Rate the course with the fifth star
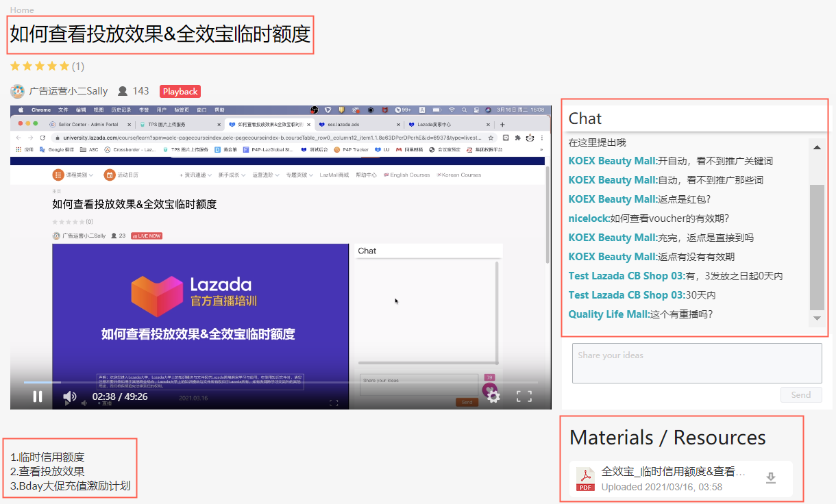Image resolution: width=836 pixels, height=504 pixels. (x=64, y=66)
